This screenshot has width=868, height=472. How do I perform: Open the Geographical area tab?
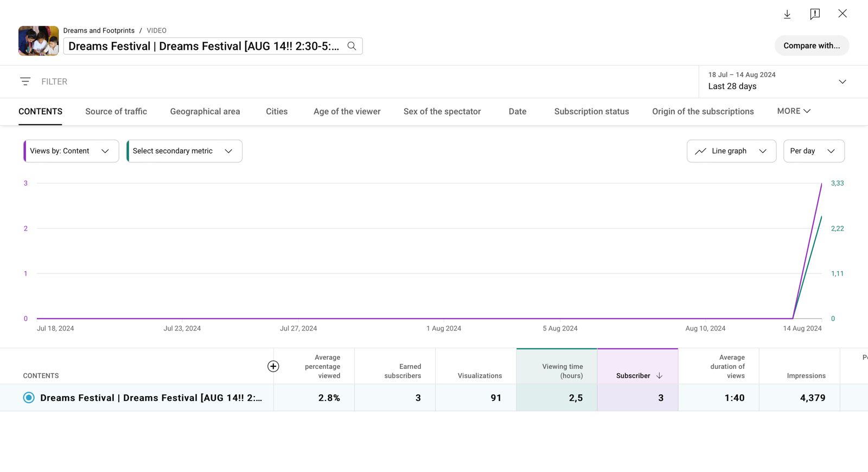(x=205, y=112)
